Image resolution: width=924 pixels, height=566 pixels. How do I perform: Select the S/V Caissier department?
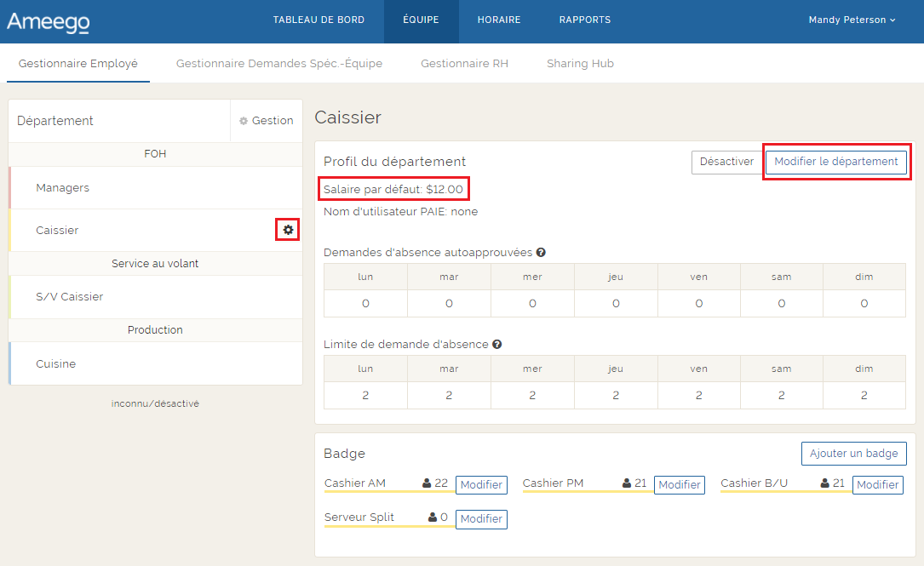(70, 297)
